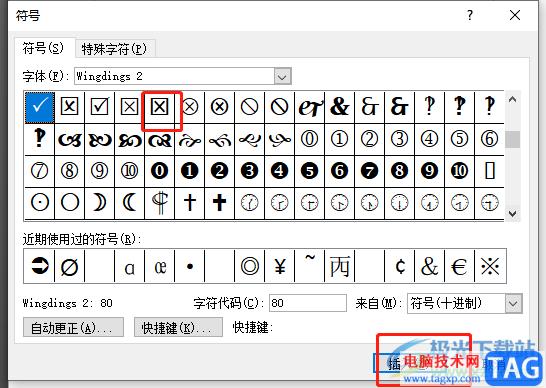546x388 pixels.
Task: Select recent tilde ~ symbol
Action: [x=310, y=266]
